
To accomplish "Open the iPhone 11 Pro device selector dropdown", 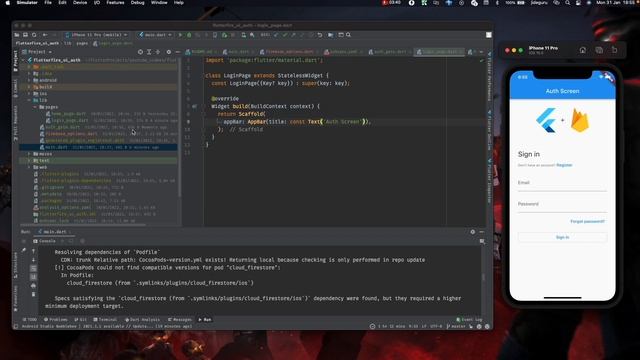I will click(97, 35).
